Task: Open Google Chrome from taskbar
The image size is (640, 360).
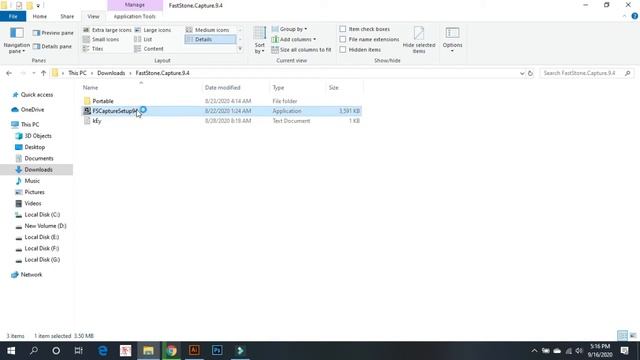Action: pos(171,351)
